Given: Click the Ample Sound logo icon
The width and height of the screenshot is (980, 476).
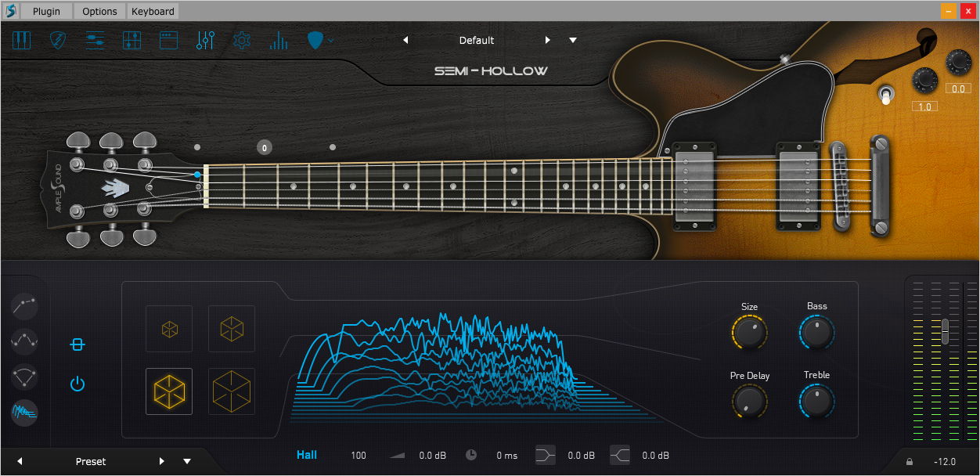Looking at the screenshot, I should pyautogui.click(x=10, y=11).
